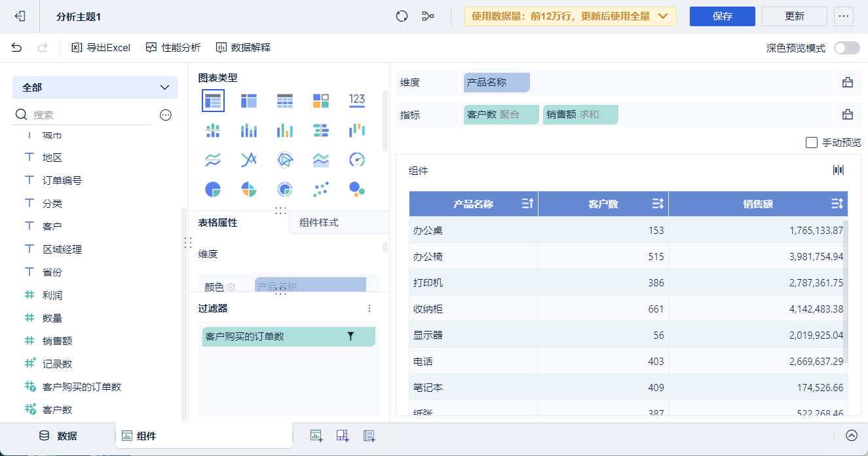Screen dimensions: 868x456
Task: Select the KPI 123 number chart type
Action: (357, 100)
